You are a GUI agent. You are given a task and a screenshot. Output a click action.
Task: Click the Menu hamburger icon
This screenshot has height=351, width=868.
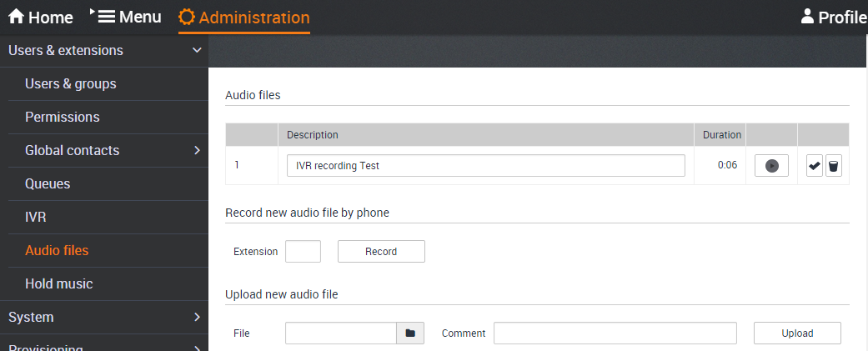106,17
